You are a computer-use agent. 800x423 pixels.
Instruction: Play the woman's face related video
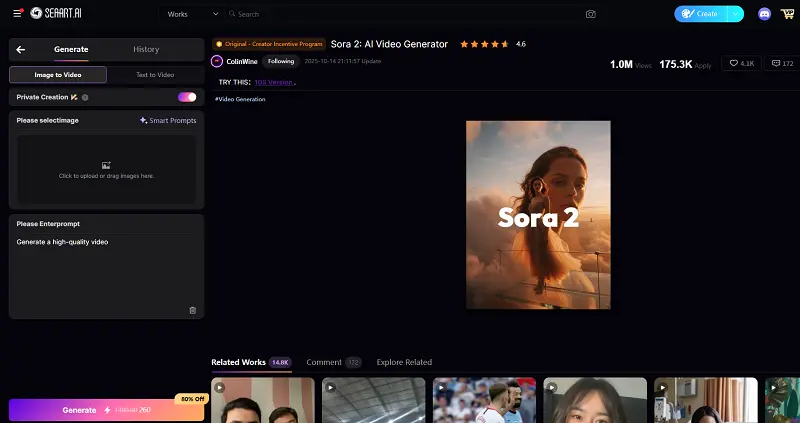[x=552, y=388]
